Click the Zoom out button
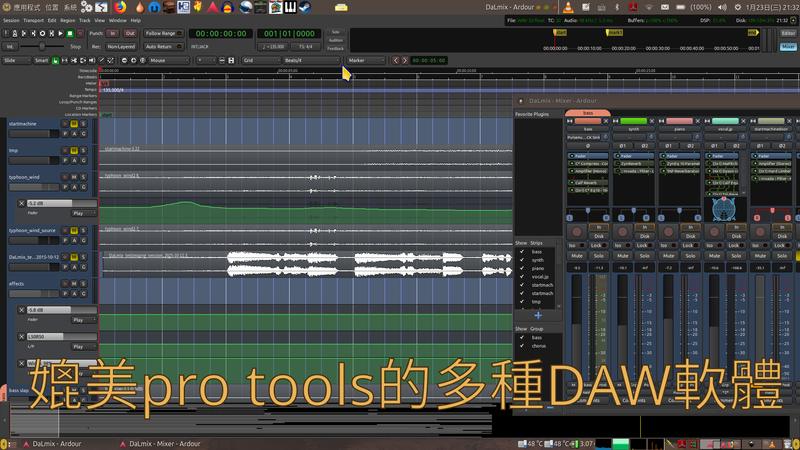Viewport: 800px width, 450px height. [124, 60]
